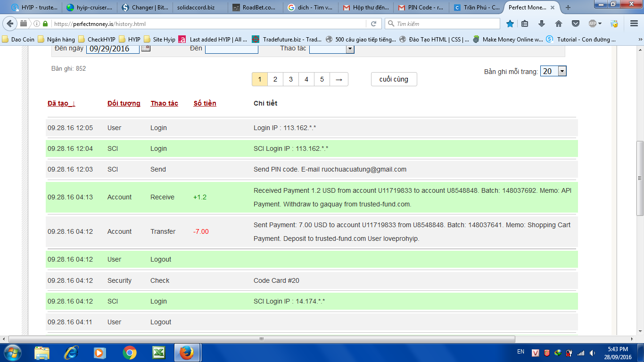Switch to the HYIP - truste... tab

coord(34,8)
